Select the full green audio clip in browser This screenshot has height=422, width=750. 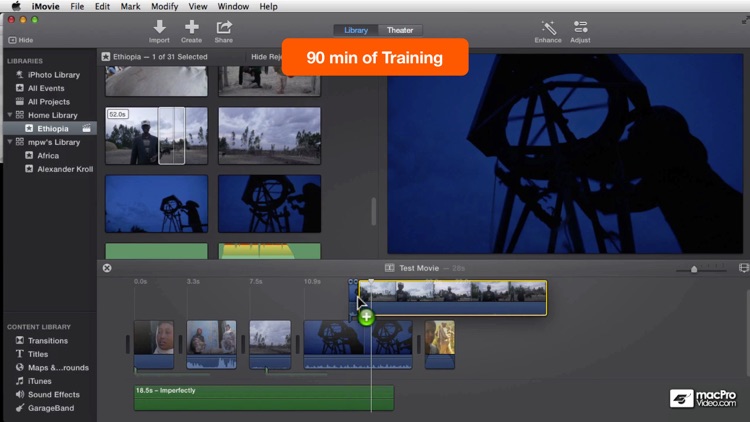pyautogui.click(x=156, y=251)
